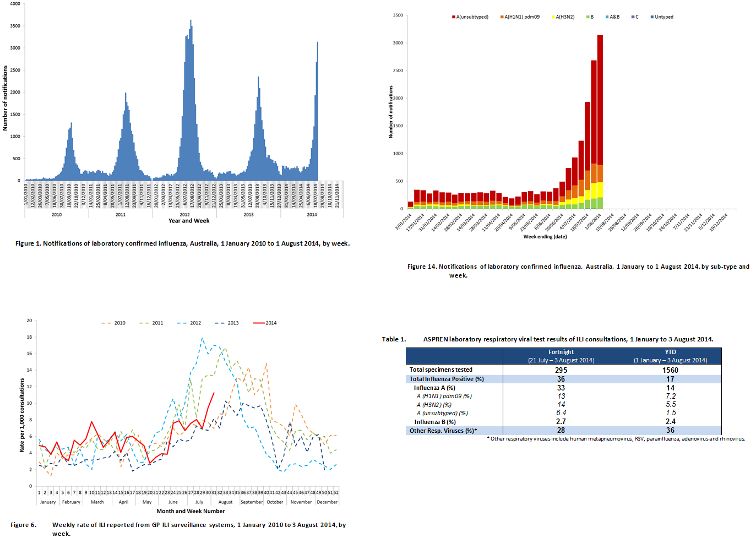This screenshot has height=554, width=756.
Task: Select the Figure 1 caption text
Action: click(x=182, y=243)
